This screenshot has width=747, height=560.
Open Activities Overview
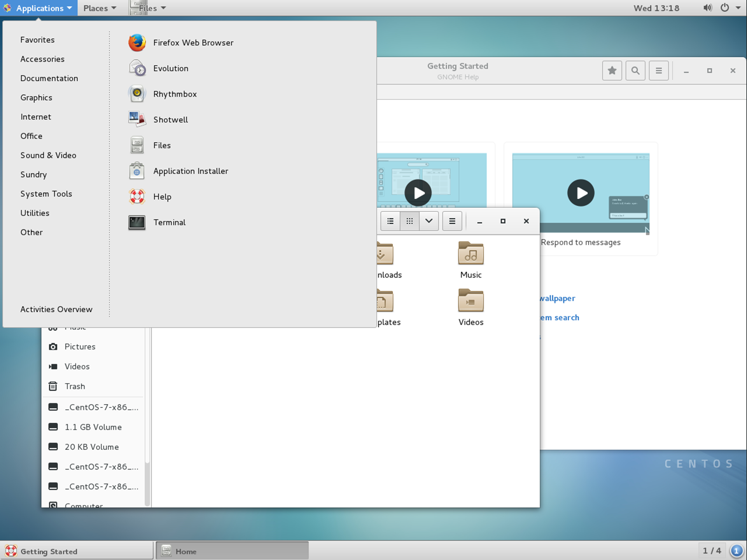[56, 309]
